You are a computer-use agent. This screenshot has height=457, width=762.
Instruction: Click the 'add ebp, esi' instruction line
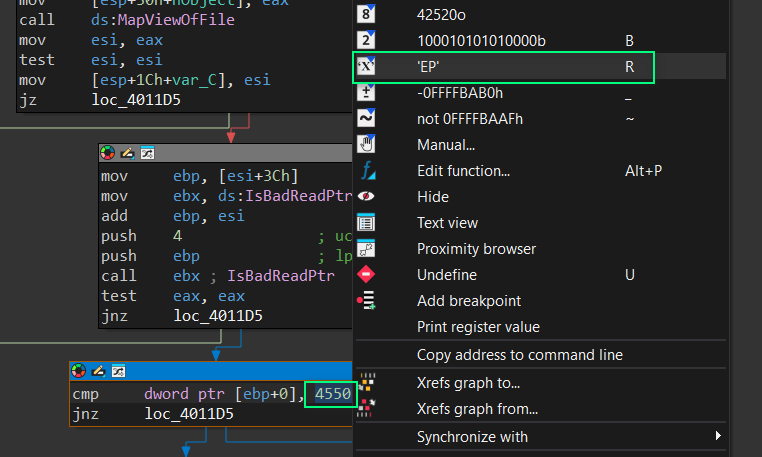tap(173, 215)
